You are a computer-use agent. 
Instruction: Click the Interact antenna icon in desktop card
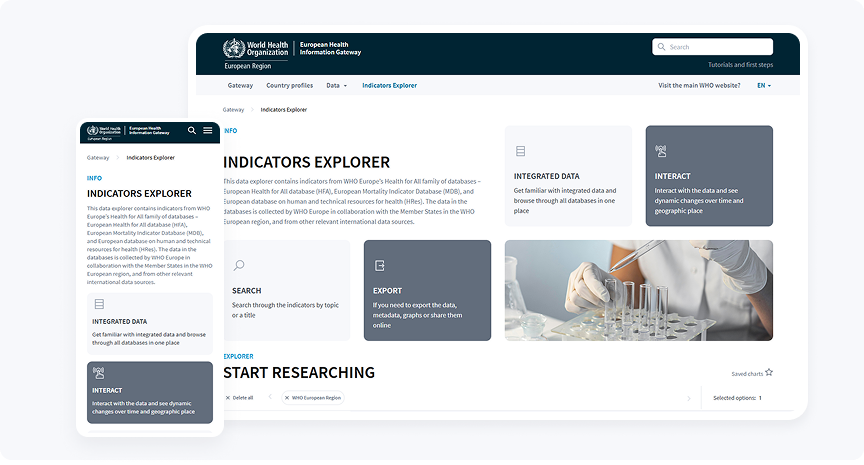tap(660, 151)
